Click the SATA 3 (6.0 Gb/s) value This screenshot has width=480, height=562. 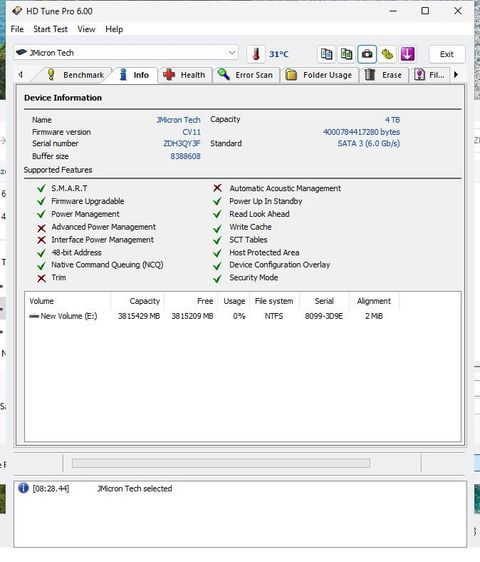coord(369,143)
